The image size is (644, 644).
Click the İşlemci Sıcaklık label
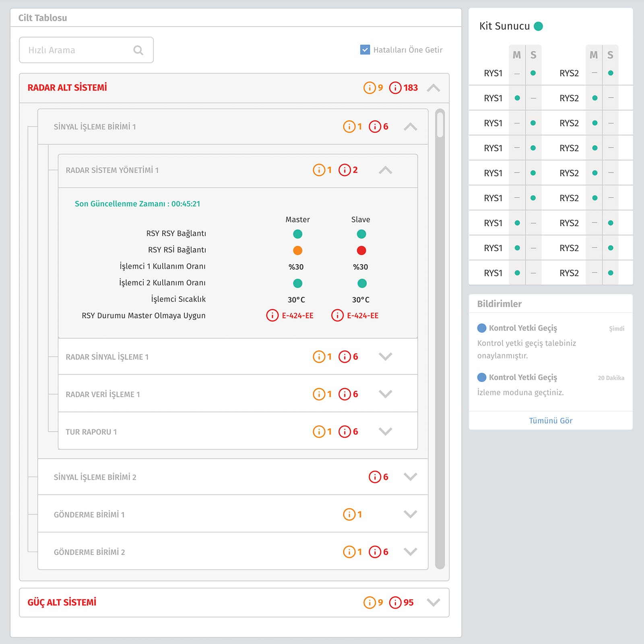point(178,299)
